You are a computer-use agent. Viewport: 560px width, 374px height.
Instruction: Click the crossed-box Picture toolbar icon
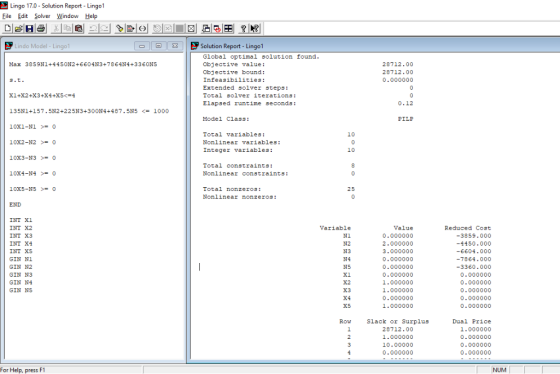pos(191,29)
